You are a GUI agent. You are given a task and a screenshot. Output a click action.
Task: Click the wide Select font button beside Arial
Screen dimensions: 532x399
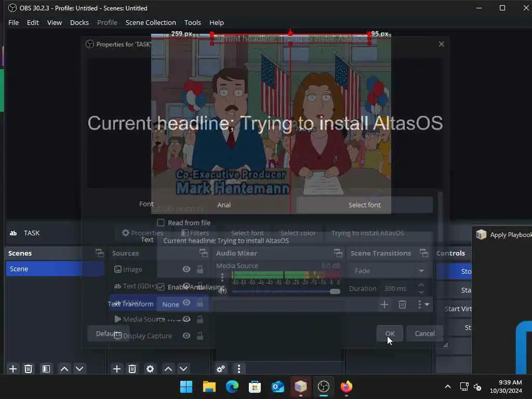(365, 205)
